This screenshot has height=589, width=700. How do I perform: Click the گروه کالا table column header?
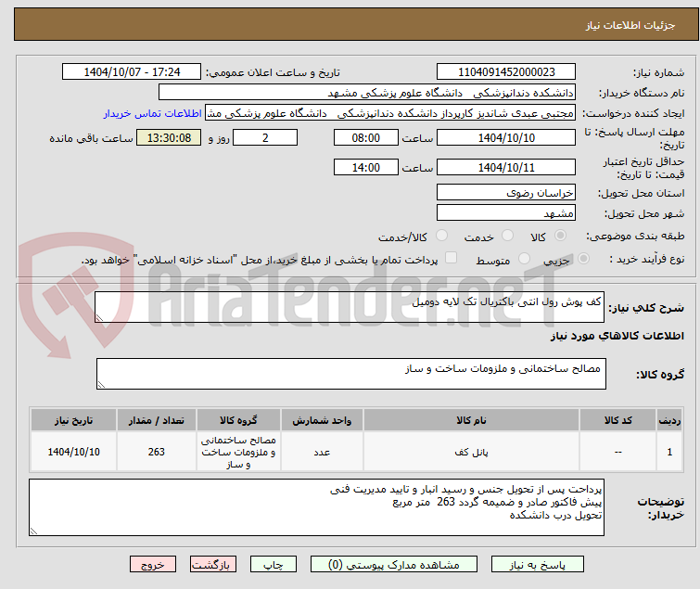[238, 420]
